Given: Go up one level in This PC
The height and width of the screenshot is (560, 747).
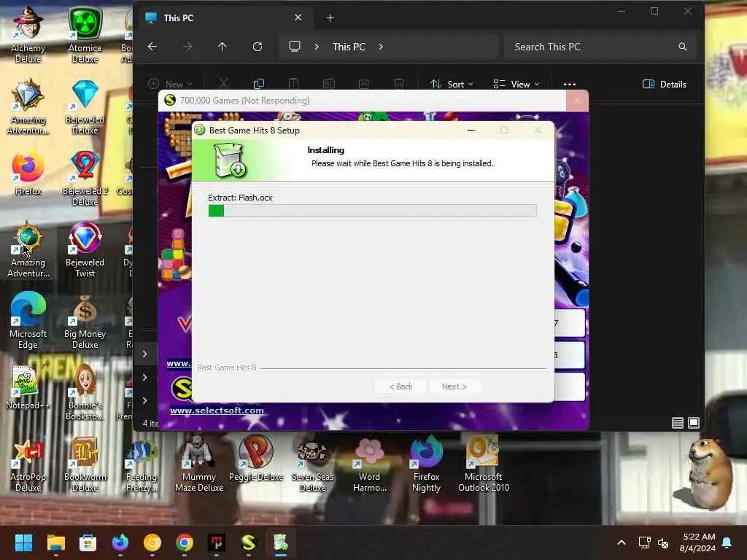Looking at the screenshot, I should coord(222,47).
